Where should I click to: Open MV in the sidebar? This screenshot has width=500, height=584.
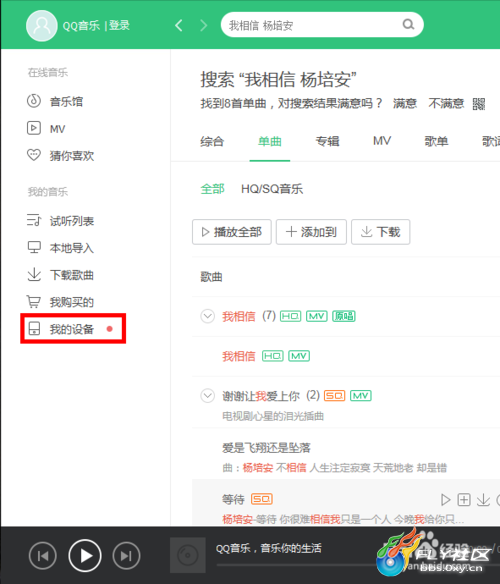point(46,128)
